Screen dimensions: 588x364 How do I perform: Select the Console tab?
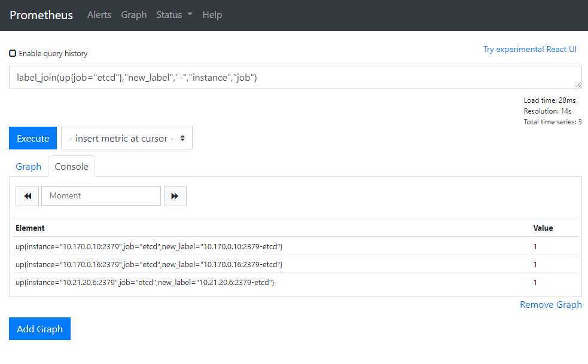(x=71, y=167)
